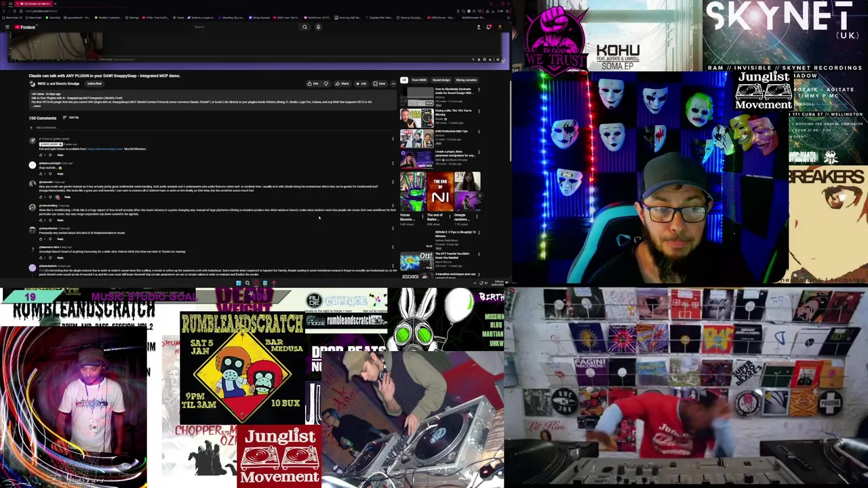Open the more actions ellipsis under video
This screenshot has height=488, width=868.
pyautogui.click(x=393, y=83)
